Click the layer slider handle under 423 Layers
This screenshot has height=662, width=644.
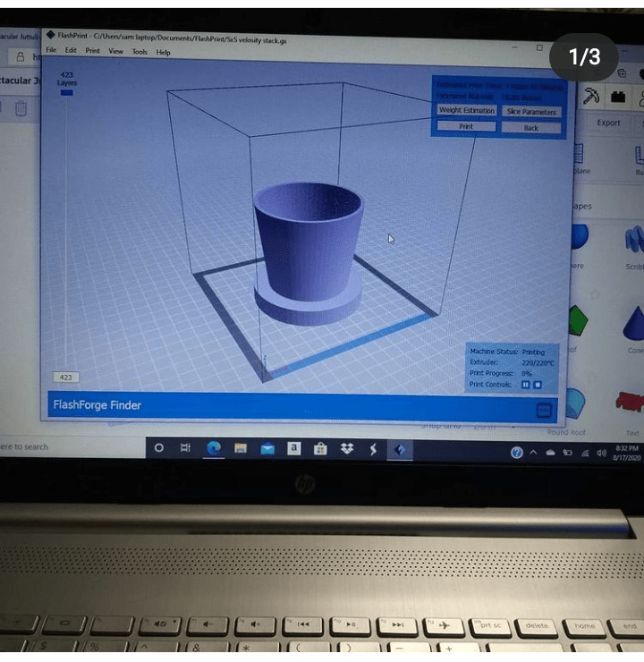(x=67, y=93)
